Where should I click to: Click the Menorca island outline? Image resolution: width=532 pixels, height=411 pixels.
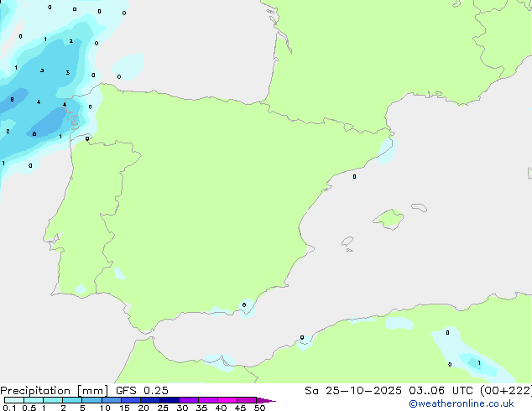pyautogui.click(x=420, y=207)
